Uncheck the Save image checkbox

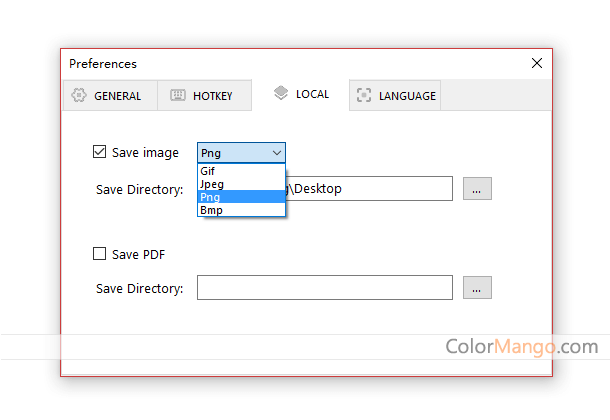tap(99, 153)
